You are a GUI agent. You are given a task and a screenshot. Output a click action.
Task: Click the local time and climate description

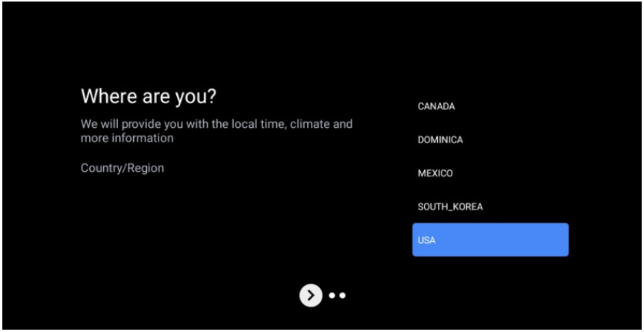[216, 131]
